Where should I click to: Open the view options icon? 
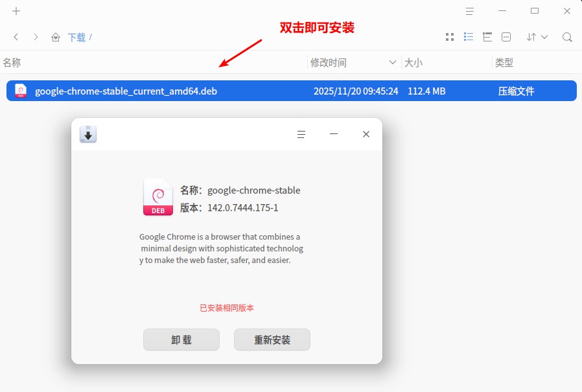(x=506, y=37)
